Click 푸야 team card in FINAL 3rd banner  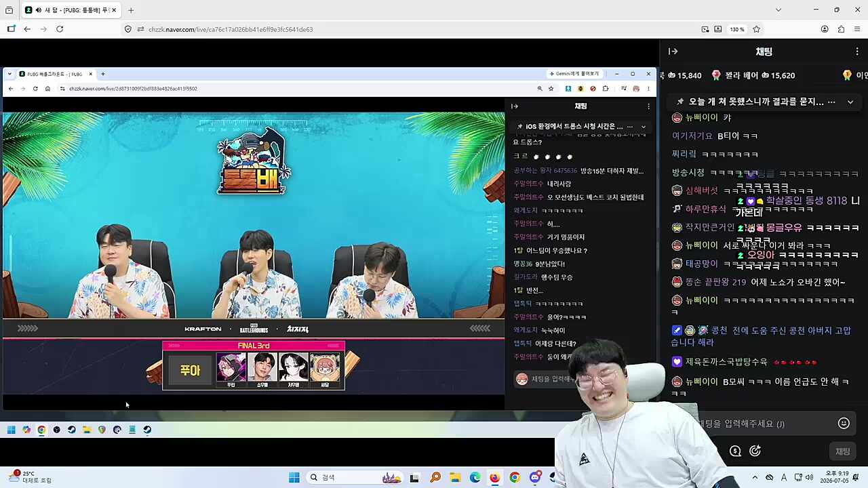pyautogui.click(x=190, y=371)
